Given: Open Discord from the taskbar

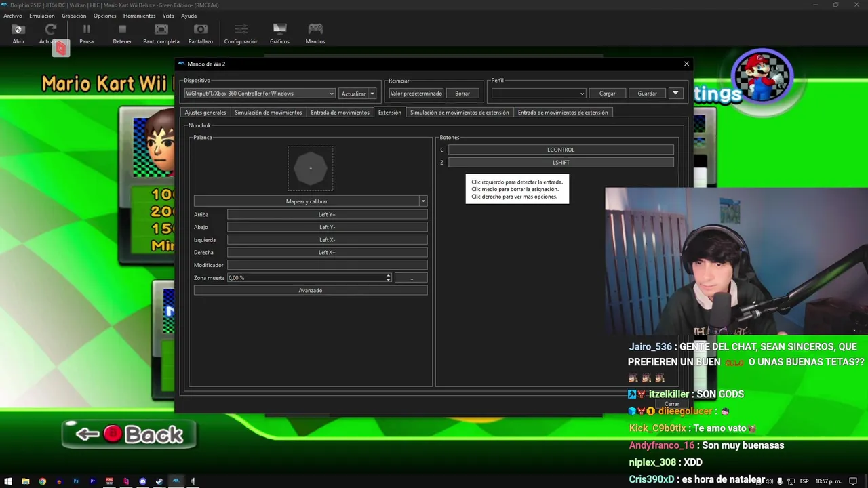Looking at the screenshot, I should (x=142, y=481).
